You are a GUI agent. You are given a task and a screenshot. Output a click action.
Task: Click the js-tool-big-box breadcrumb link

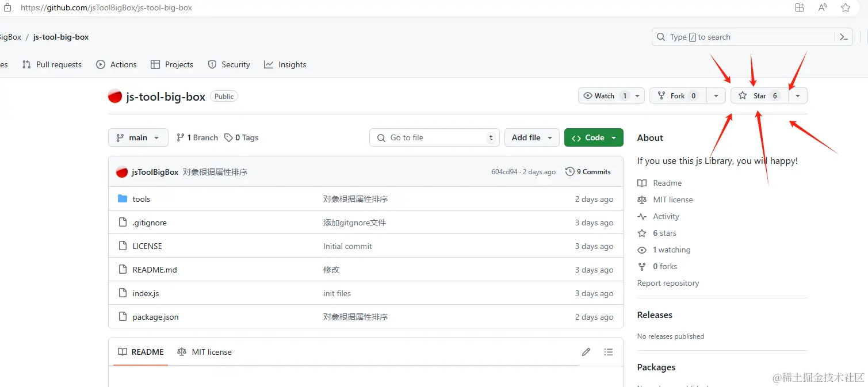61,37
